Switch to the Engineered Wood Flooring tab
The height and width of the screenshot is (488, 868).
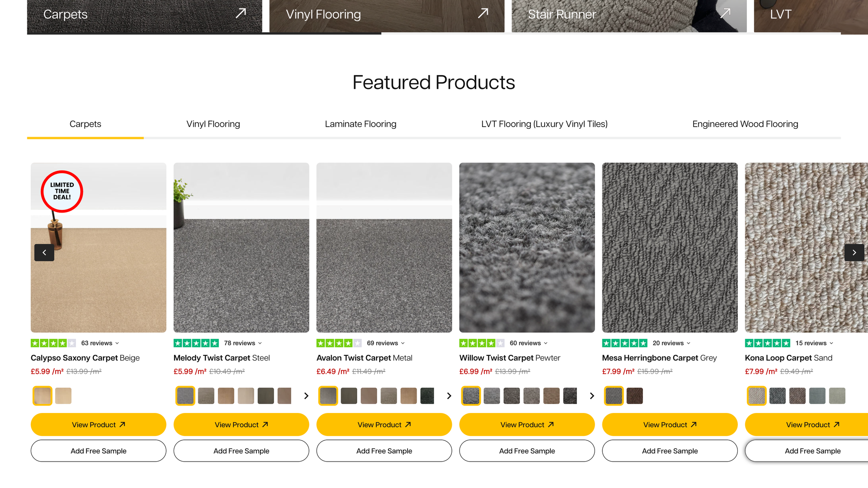745,124
